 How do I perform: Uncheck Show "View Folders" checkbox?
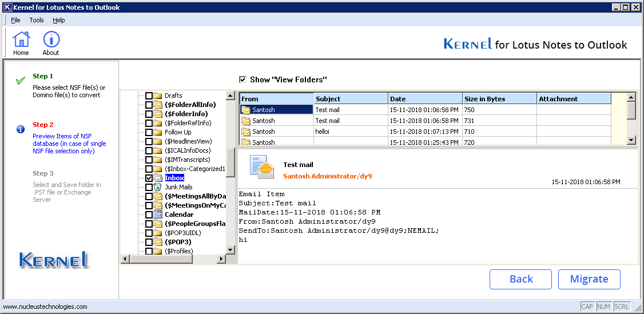(243, 80)
